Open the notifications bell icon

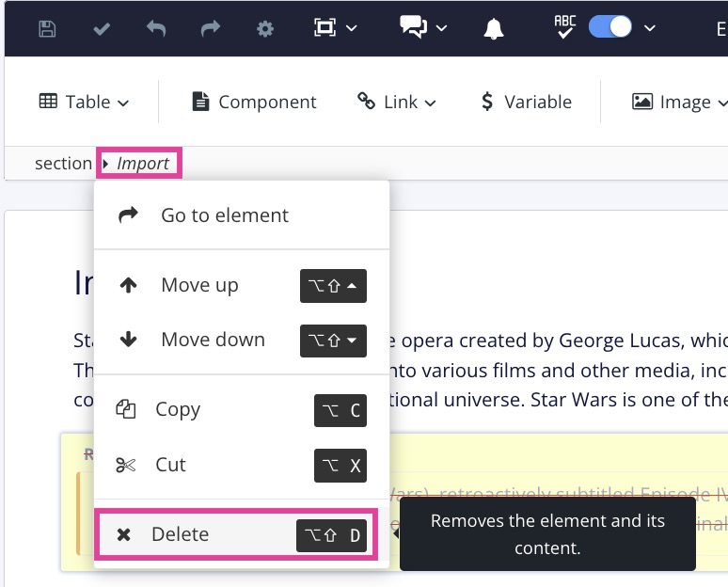pos(494,28)
